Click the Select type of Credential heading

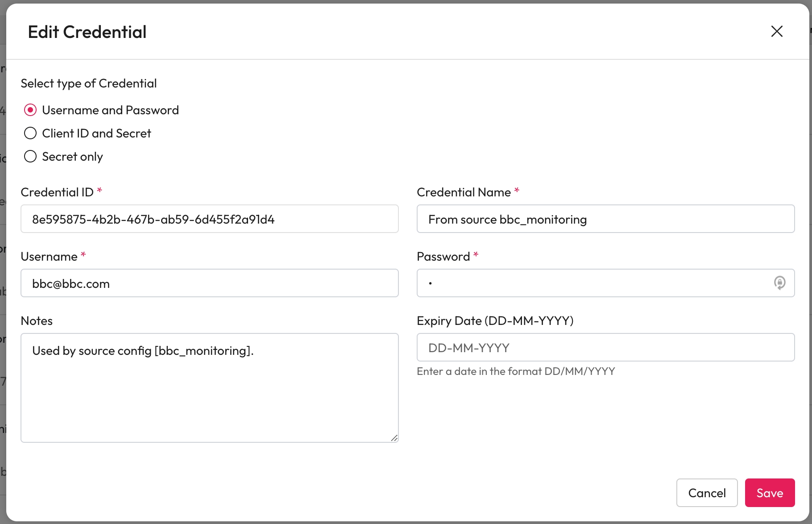click(89, 83)
